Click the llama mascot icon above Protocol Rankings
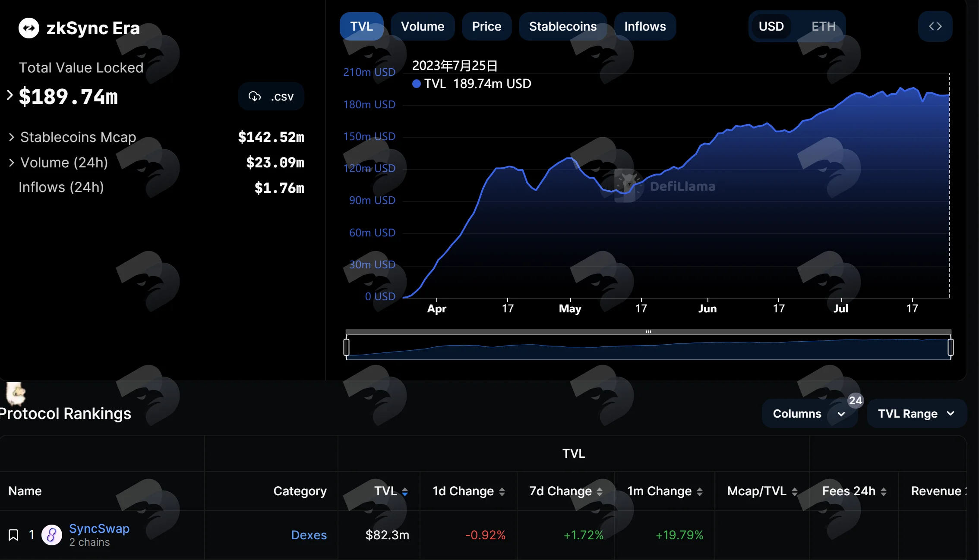The width and height of the screenshot is (979, 560). (x=16, y=393)
